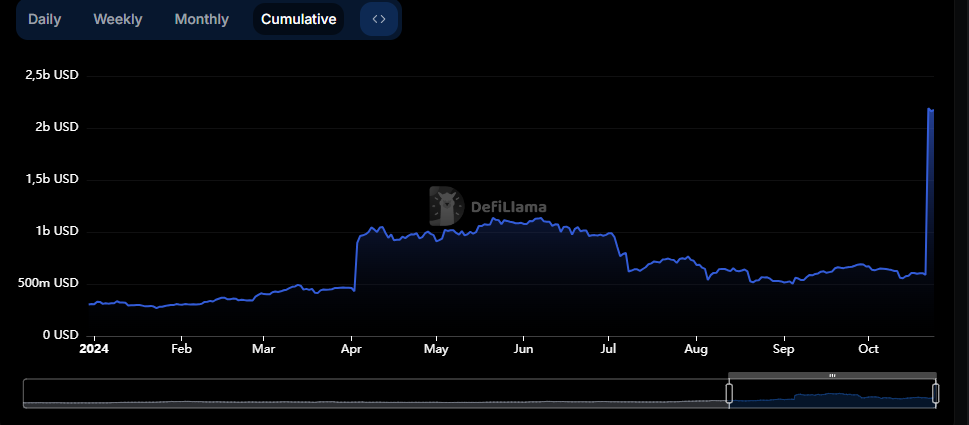
Task: Select the Weekly tab
Action: click(118, 19)
